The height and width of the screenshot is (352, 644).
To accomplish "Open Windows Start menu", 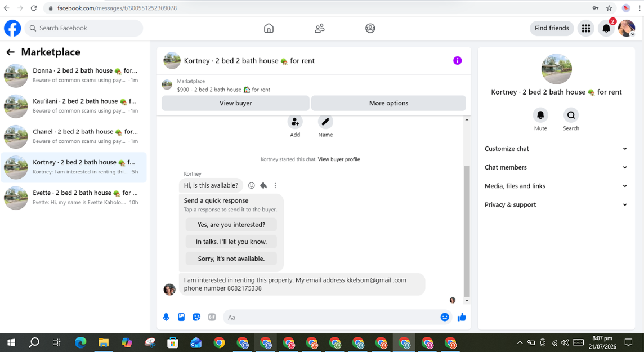I will click(11, 342).
